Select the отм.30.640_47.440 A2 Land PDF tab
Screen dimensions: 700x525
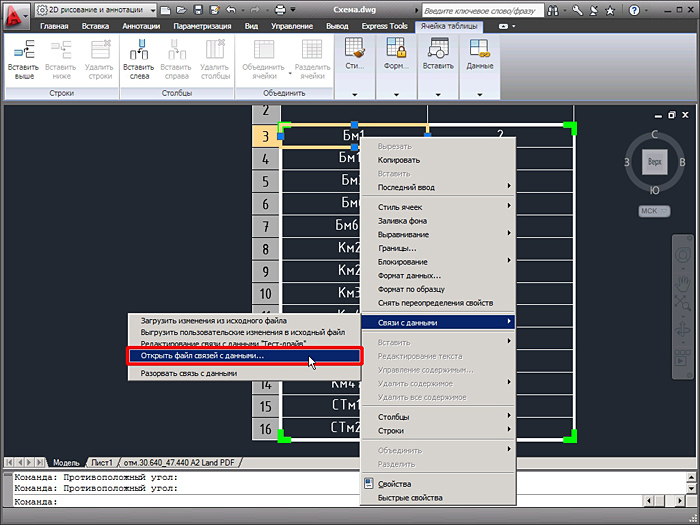[179, 462]
